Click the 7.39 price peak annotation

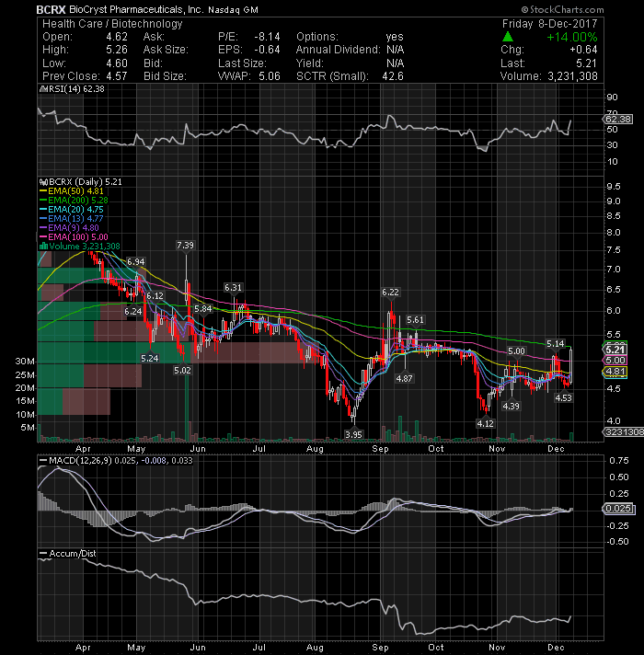[186, 246]
